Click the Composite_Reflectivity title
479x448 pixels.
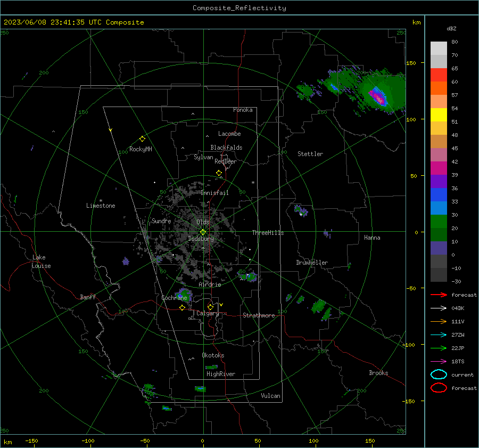[240, 8]
